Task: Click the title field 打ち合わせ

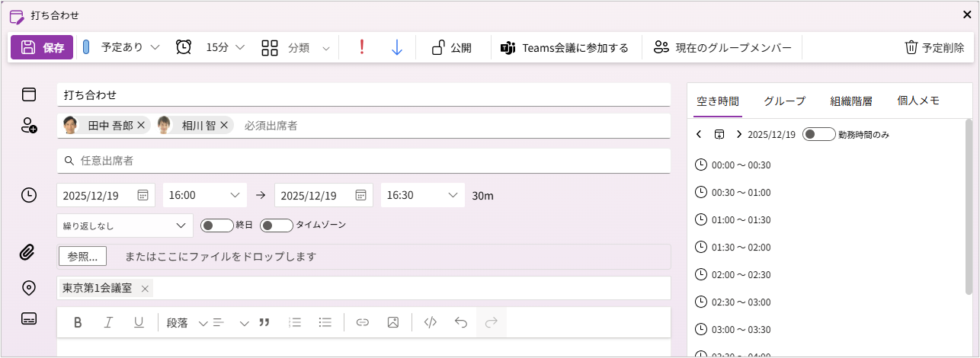Action: (x=363, y=94)
